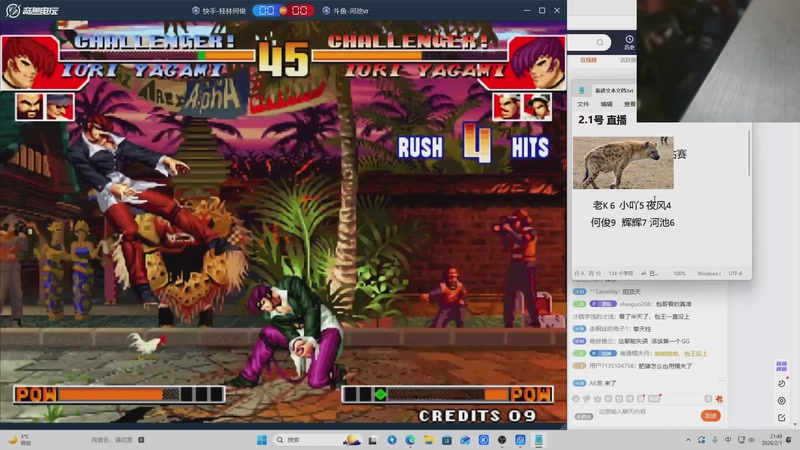This screenshot has width=800, height=450.
Task: Click the search magnifier icon in the streaming panel
Action: point(600,42)
